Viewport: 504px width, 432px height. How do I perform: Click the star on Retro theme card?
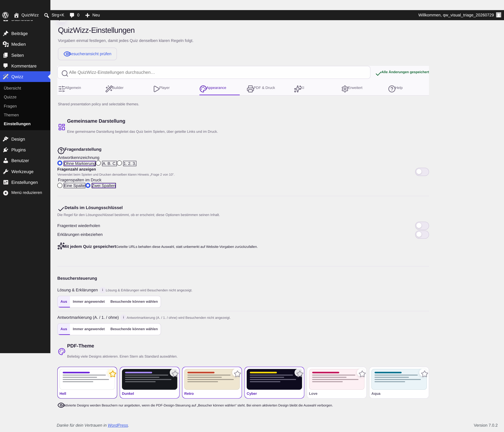237,374
